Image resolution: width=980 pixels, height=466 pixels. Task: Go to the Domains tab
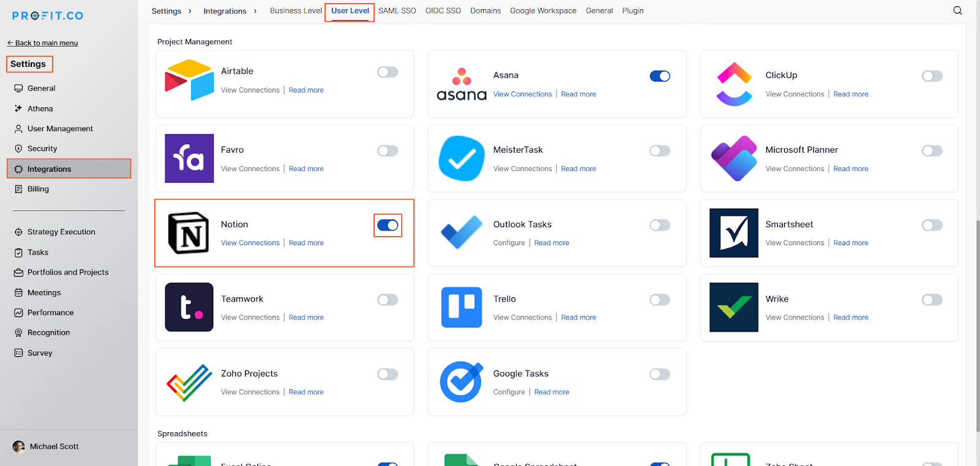486,10
